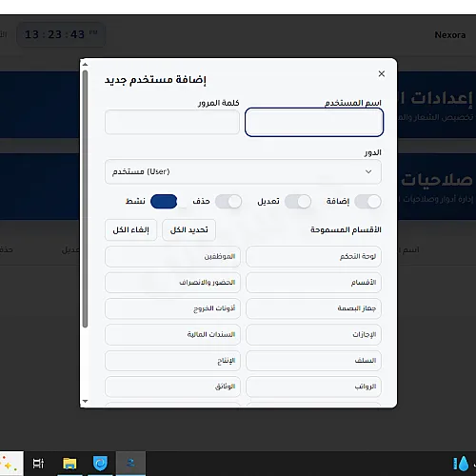This screenshot has width=476, height=476.
Task: Select the الرواتب salaries section
Action: pos(313,387)
